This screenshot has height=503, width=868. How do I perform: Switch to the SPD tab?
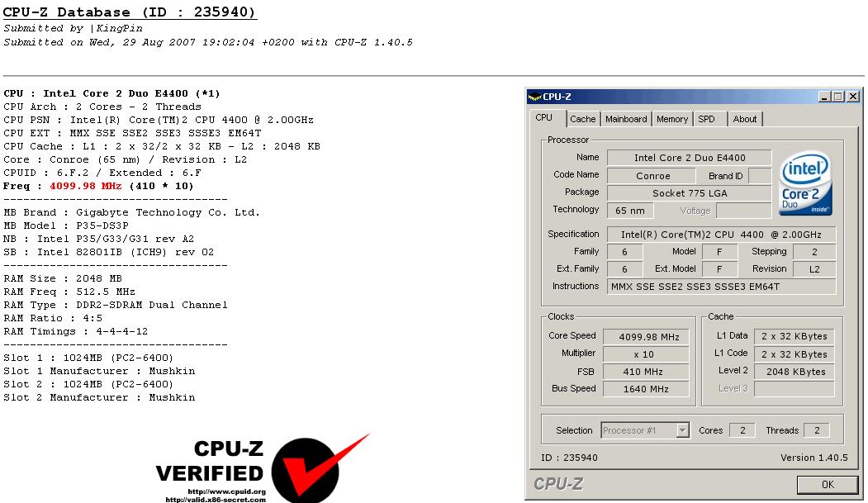click(707, 119)
